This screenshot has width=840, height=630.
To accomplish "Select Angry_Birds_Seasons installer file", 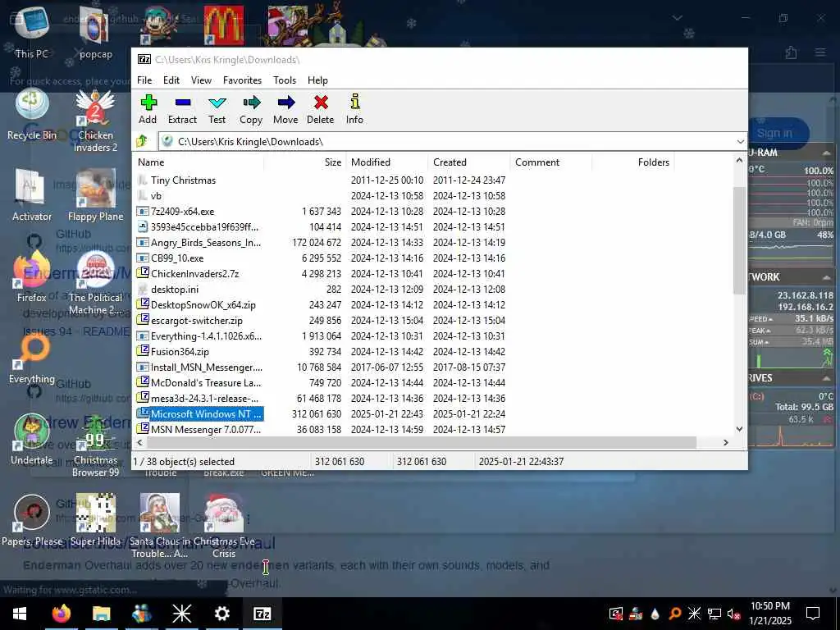I will tap(206, 243).
